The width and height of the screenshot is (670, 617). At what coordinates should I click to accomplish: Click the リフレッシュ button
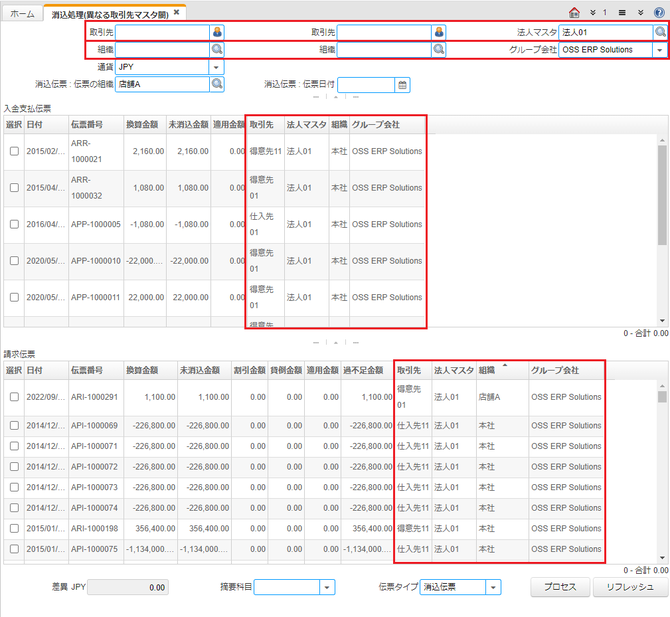point(631,587)
